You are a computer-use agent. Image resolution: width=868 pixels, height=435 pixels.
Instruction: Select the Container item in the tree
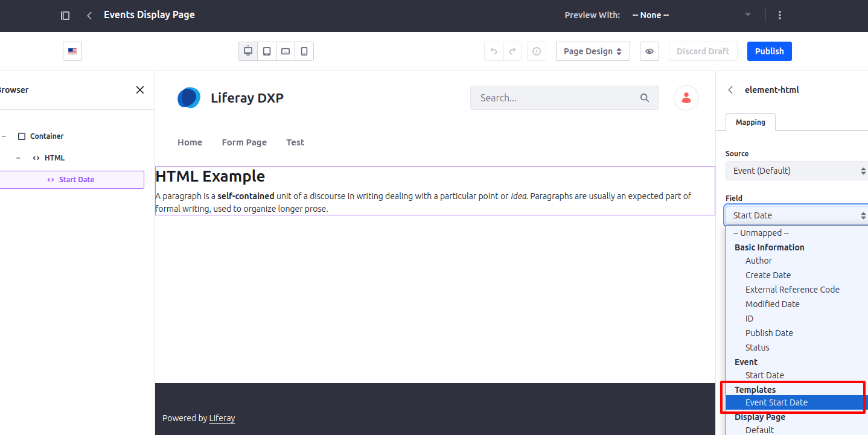[47, 136]
